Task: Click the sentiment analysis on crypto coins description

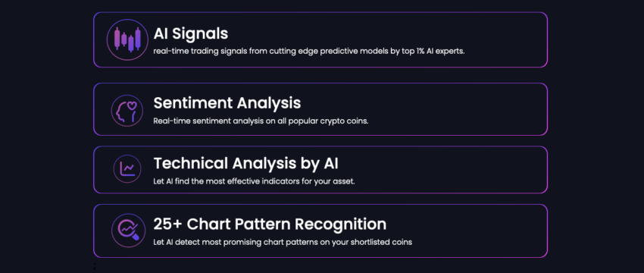Action: coord(261,121)
